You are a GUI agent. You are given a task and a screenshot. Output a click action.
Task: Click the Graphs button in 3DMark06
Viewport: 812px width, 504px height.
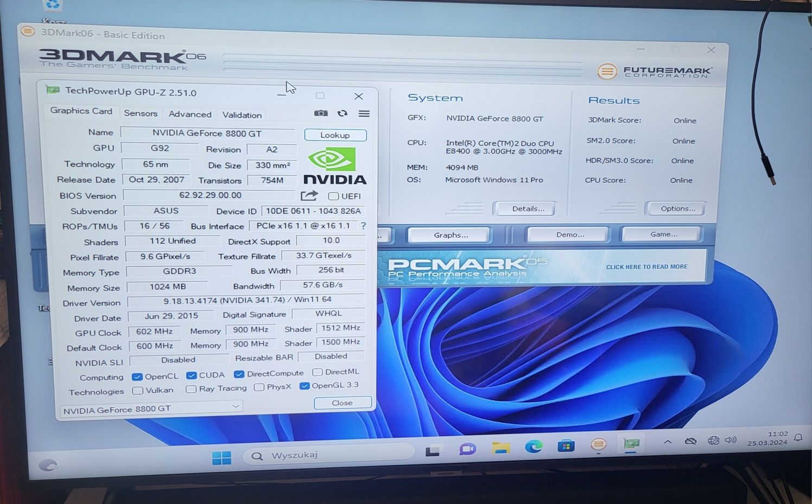click(449, 235)
